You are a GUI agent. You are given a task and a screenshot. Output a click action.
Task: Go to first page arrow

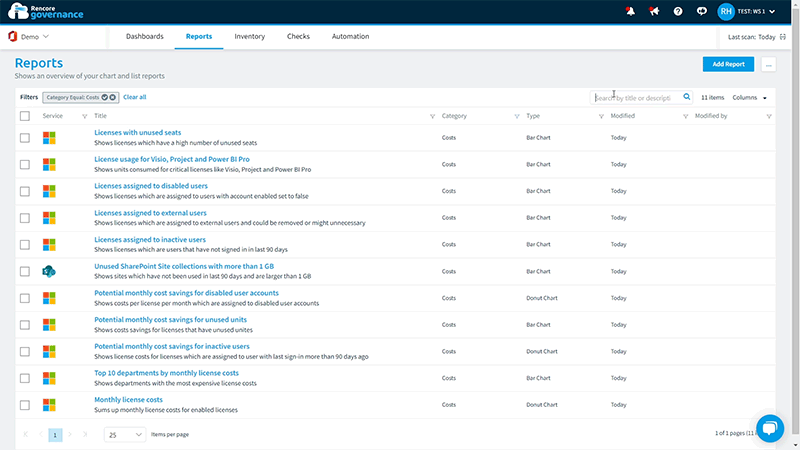point(25,434)
